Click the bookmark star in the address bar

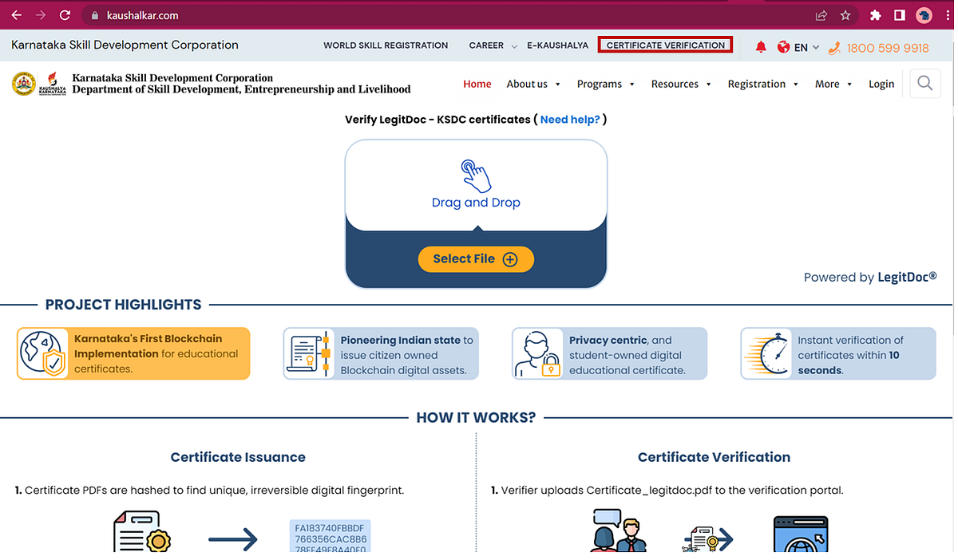click(x=845, y=14)
